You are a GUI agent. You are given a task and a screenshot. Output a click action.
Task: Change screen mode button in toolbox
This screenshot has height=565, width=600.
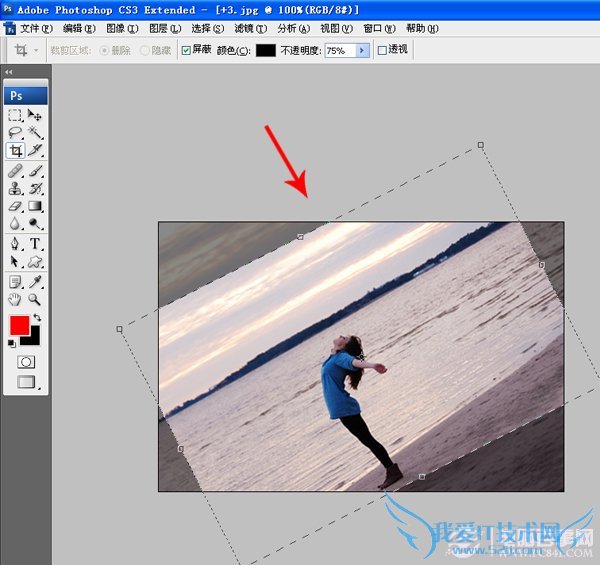tap(26, 382)
